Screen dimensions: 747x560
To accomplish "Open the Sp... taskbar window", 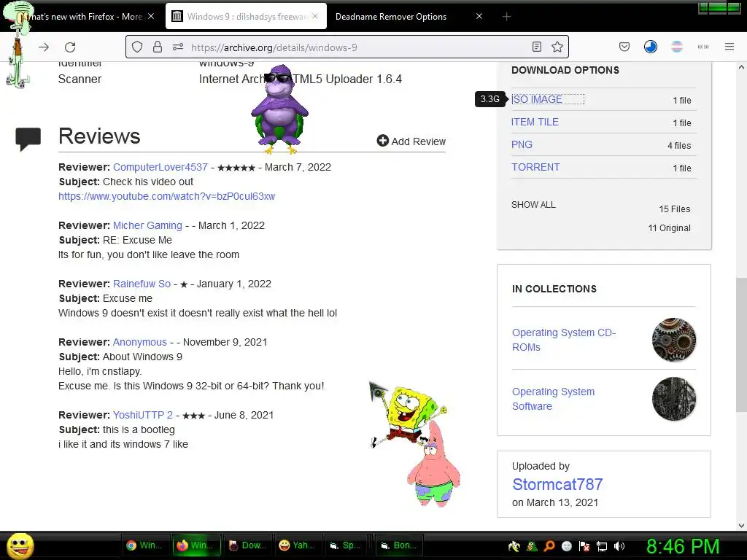I will 347,545.
